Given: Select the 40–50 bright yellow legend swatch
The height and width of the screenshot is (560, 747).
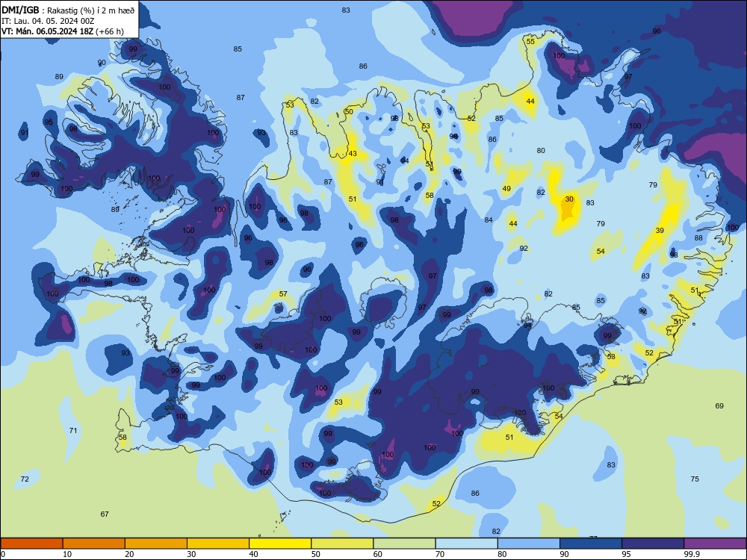Looking at the screenshot, I should [280, 544].
